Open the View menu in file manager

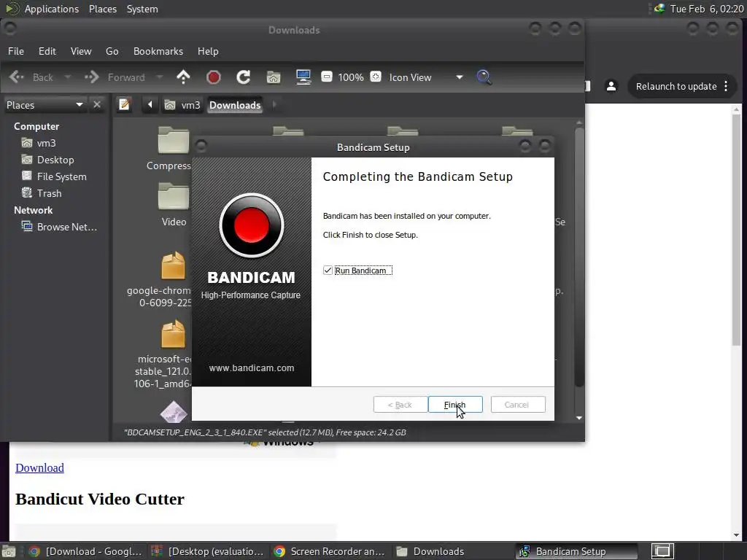81,51
